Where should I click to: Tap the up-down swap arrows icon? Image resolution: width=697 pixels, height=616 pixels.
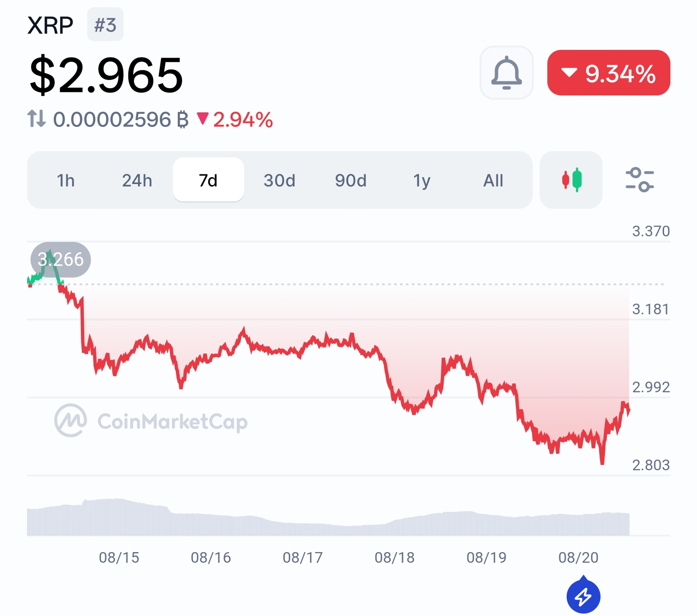coord(36,119)
